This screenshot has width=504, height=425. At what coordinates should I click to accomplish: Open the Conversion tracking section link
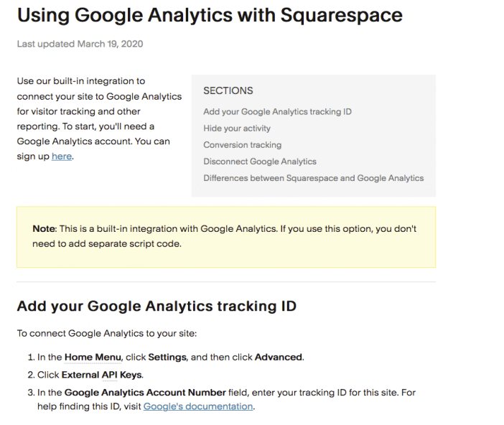[243, 145]
